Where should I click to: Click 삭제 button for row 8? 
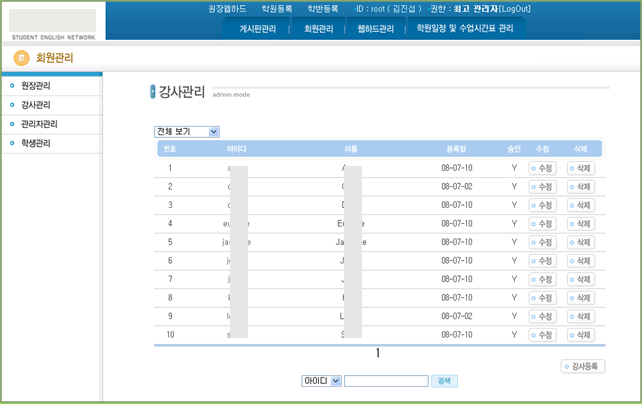[x=581, y=298]
